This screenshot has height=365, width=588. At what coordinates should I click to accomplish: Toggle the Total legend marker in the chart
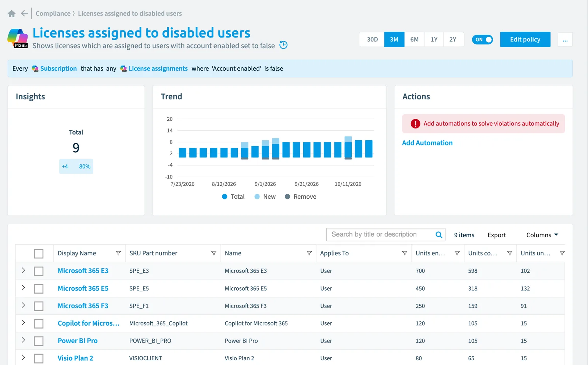point(225,196)
